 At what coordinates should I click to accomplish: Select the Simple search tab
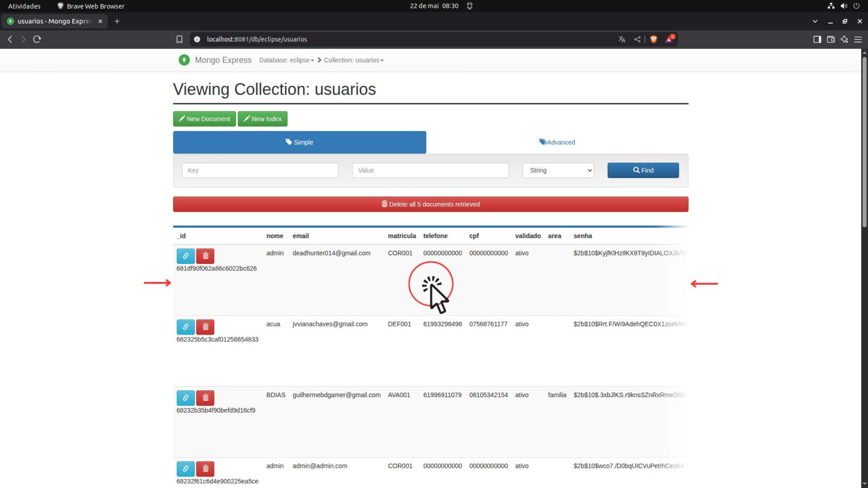pos(300,142)
